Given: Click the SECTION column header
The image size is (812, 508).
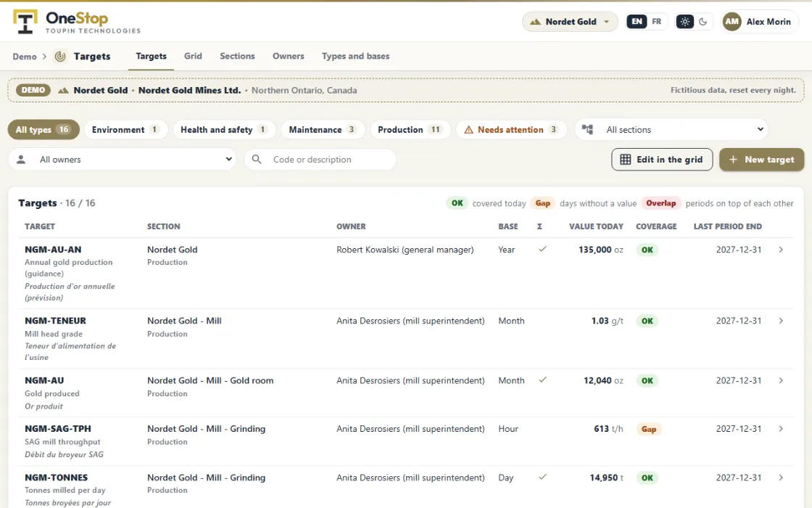Looking at the screenshot, I should click(164, 226).
